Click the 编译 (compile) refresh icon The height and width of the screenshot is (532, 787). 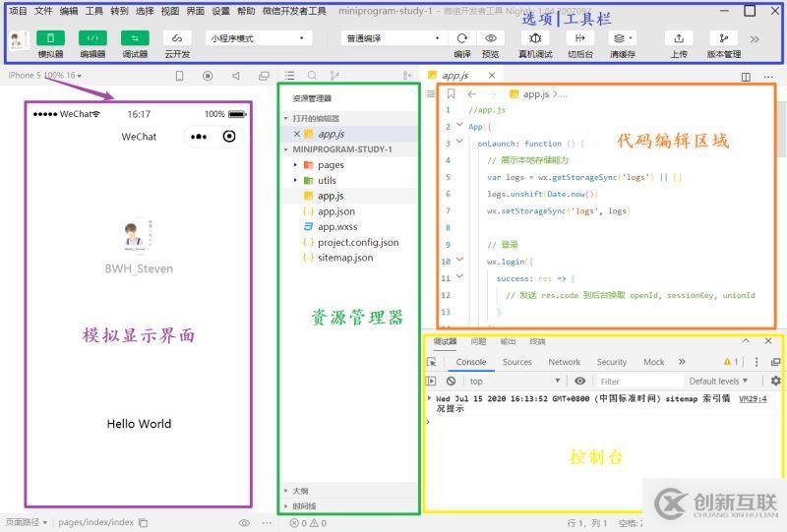coord(462,37)
